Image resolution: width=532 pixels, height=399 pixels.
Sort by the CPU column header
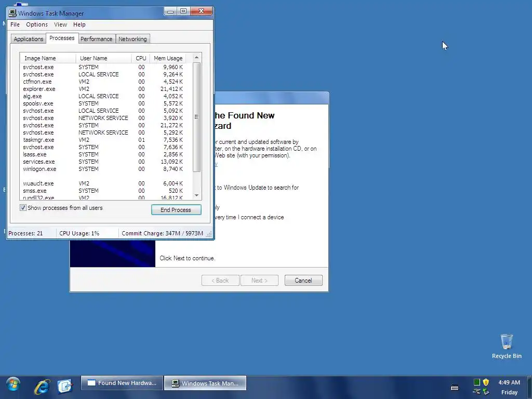click(x=140, y=58)
